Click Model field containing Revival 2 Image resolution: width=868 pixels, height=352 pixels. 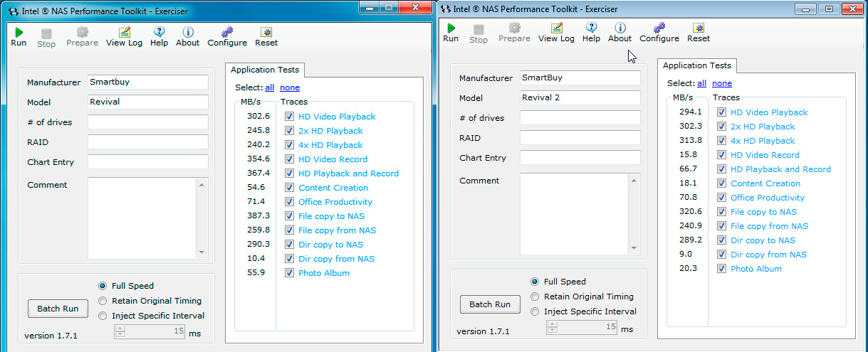click(580, 97)
